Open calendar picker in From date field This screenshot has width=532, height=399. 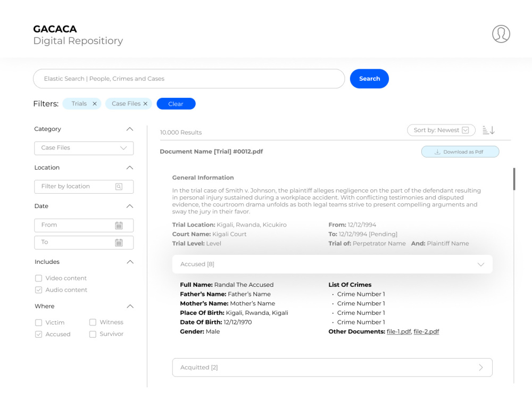119,225
